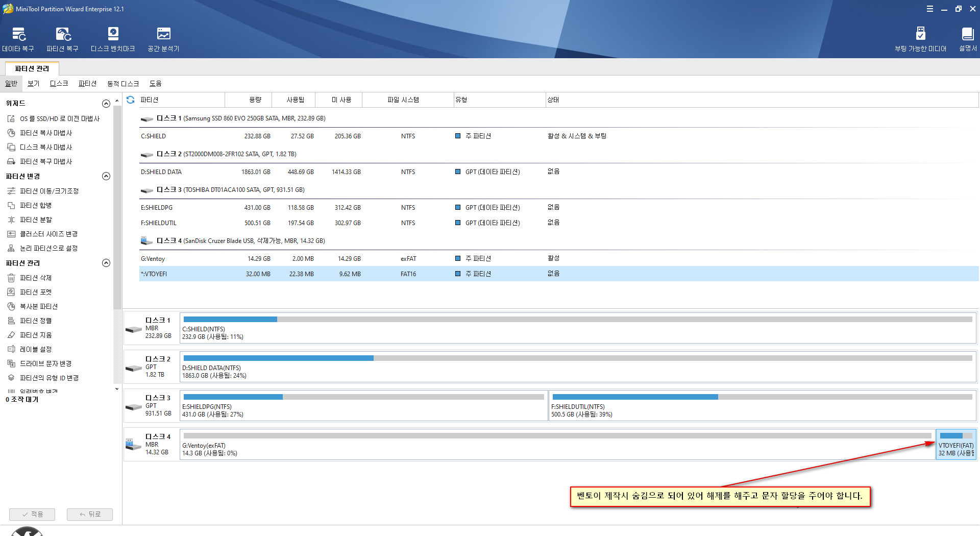Click F:SHIELDUTIL(NTFS) block in disk map
The height and width of the screenshot is (536, 980).
tap(762, 405)
